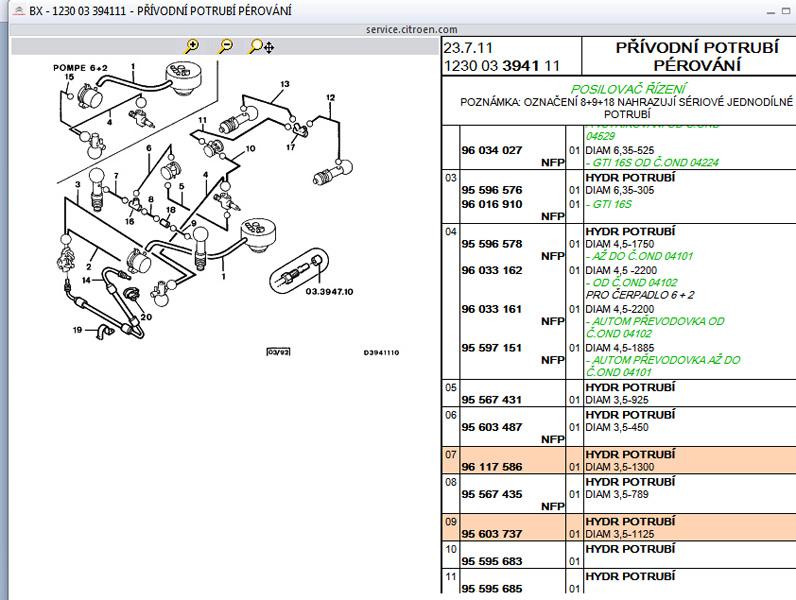Click the DIAM 6,35-525 description
Viewport: 796px width, 600px height.
click(x=620, y=150)
